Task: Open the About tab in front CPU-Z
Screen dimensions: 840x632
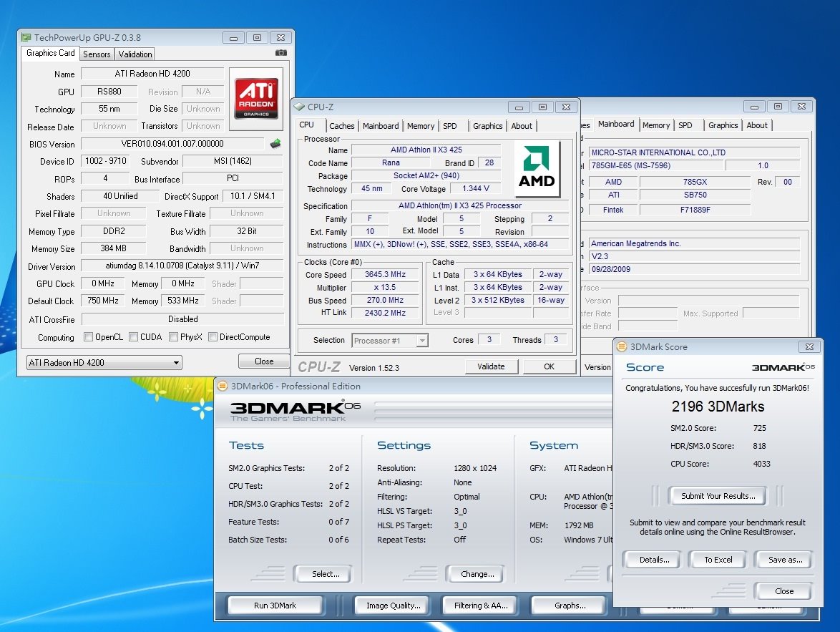Action: pyautogui.click(x=522, y=126)
